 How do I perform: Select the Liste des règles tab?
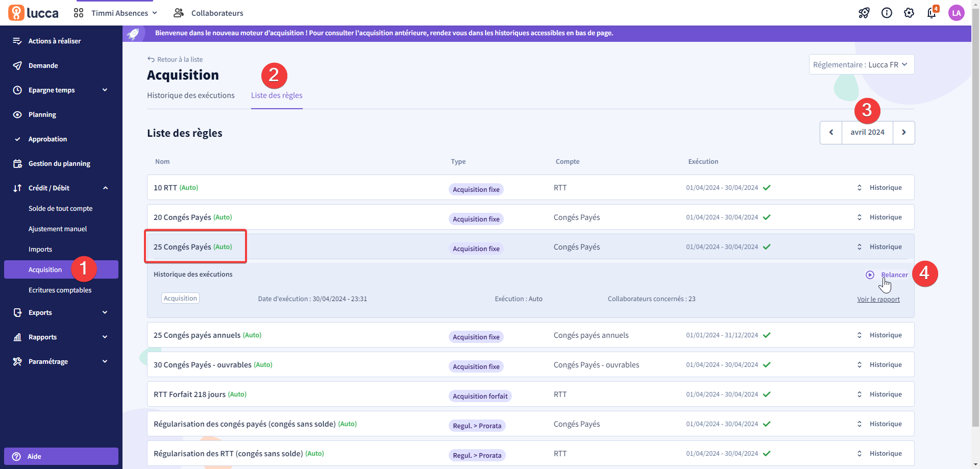pyautogui.click(x=277, y=95)
